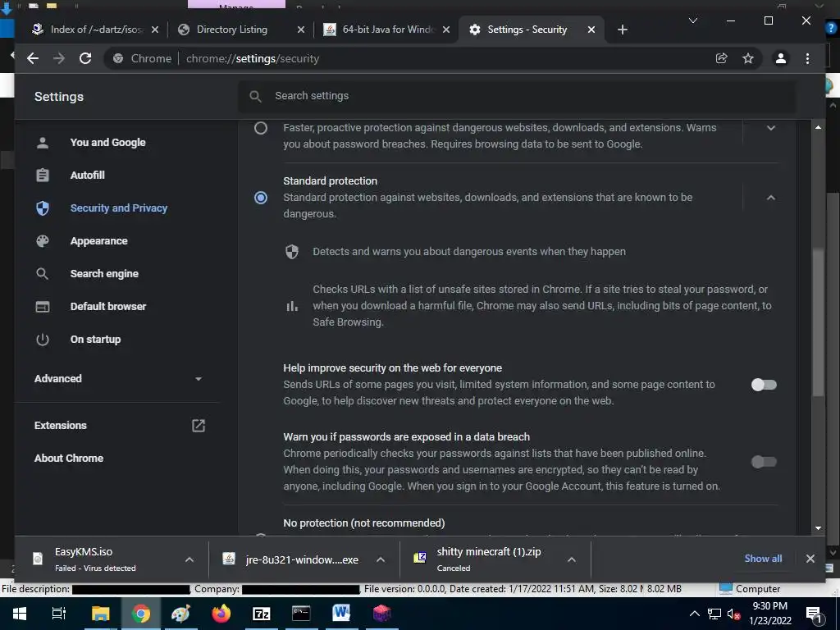Open EasyKMS.iso download options chevron
This screenshot has width=840, height=630.
(x=189, y=559)
